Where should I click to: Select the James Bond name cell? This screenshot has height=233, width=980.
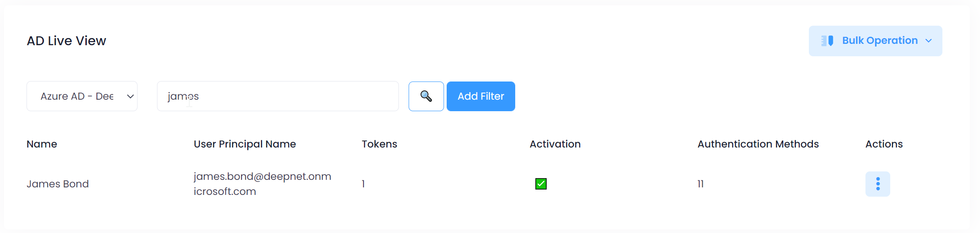tap(57, 184)
